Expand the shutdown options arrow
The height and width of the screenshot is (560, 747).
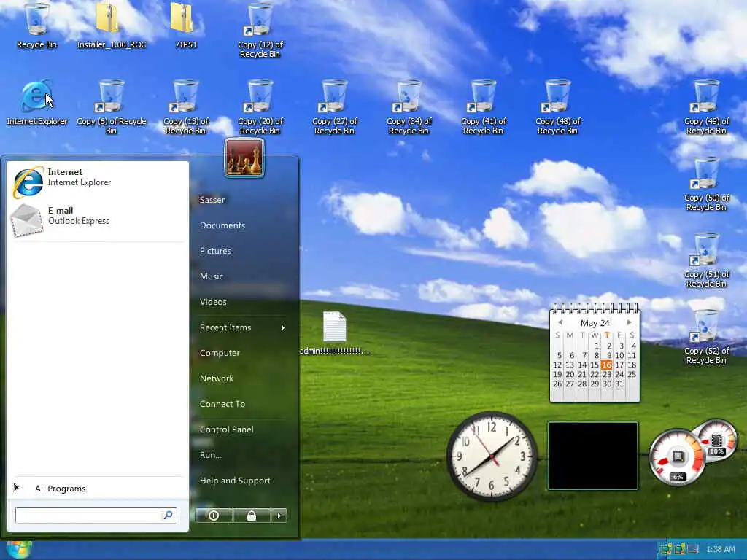(x=279, y=516)
